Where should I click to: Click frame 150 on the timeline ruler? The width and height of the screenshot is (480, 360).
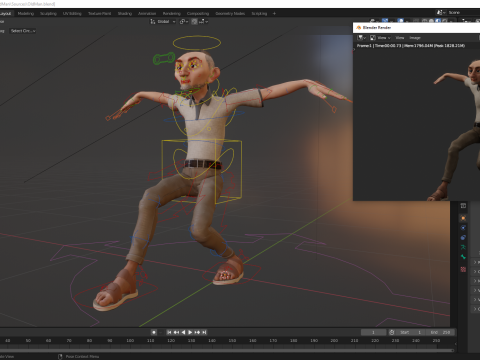tap(232, 341)
